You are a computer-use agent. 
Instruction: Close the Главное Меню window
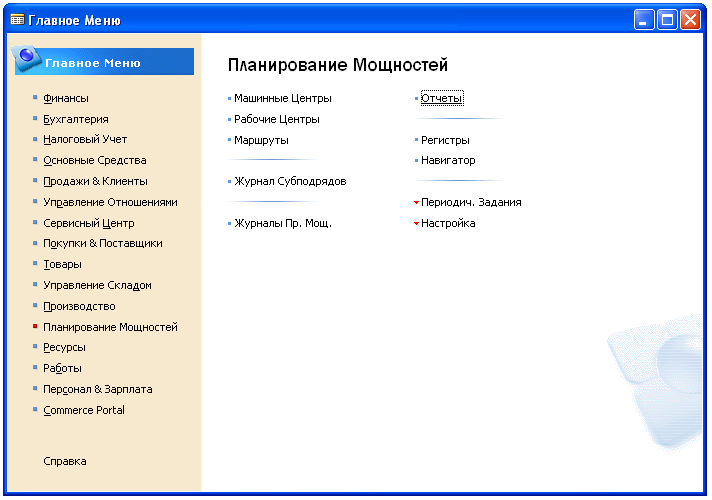[690, 20]
